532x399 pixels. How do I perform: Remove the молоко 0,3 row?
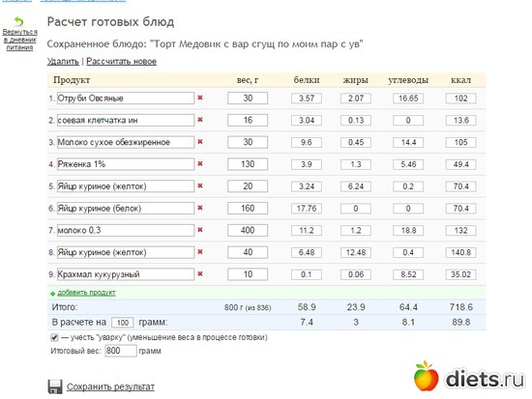pos(200,230)
